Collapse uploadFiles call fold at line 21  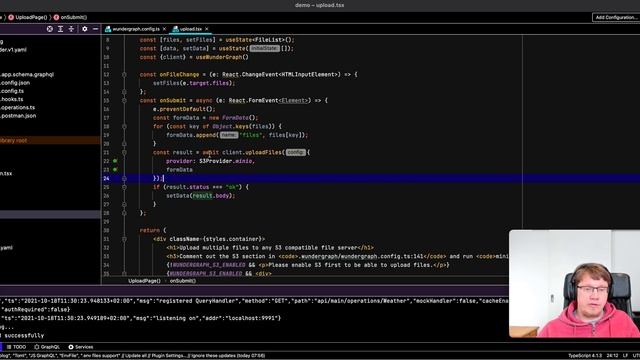(124, 152)
